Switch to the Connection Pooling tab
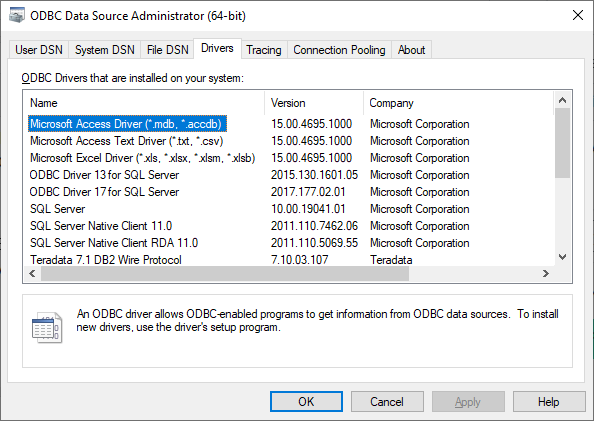 click(339, 50)
